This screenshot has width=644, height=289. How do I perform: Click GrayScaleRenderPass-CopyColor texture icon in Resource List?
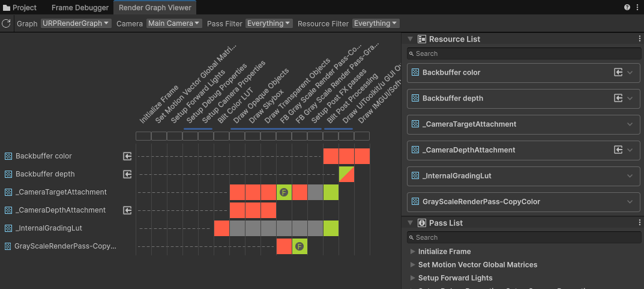(x=415, y=202)
